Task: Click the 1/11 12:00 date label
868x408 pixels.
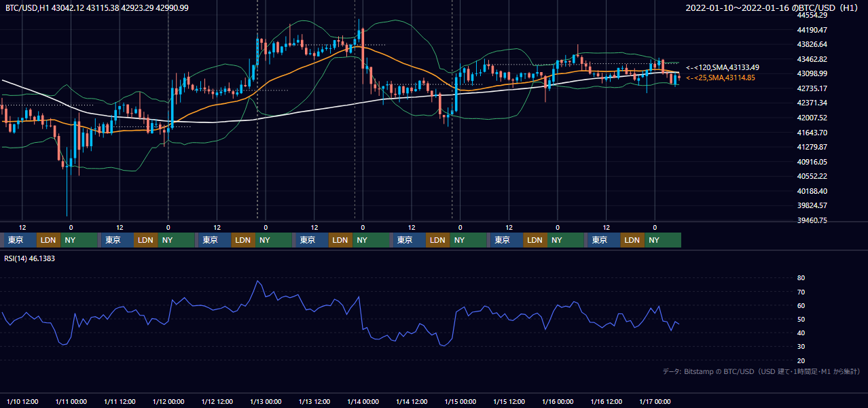Action: [120, 401]
